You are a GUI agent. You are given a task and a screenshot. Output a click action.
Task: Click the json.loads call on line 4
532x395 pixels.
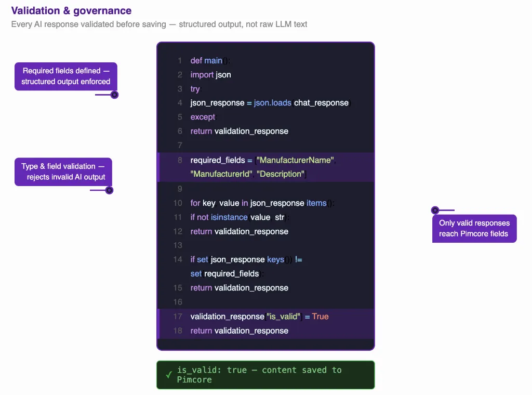click(272, 103)
